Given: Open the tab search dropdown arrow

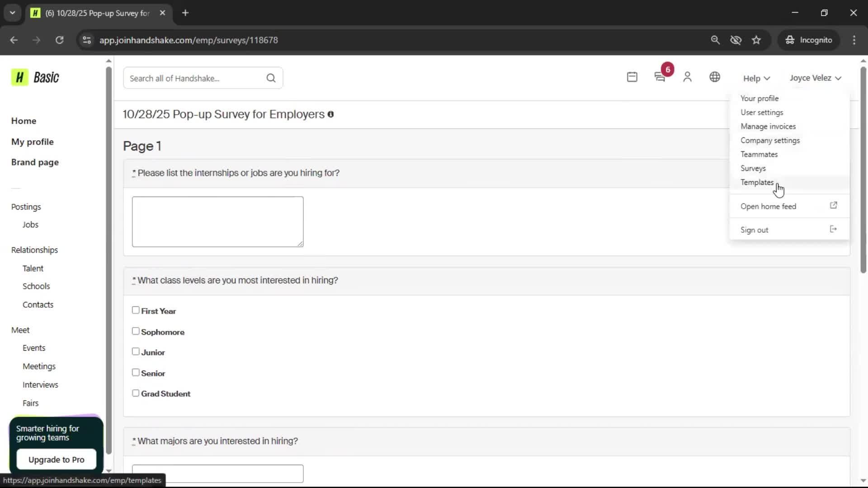Looking at the screenshot, I should [12, 13].
